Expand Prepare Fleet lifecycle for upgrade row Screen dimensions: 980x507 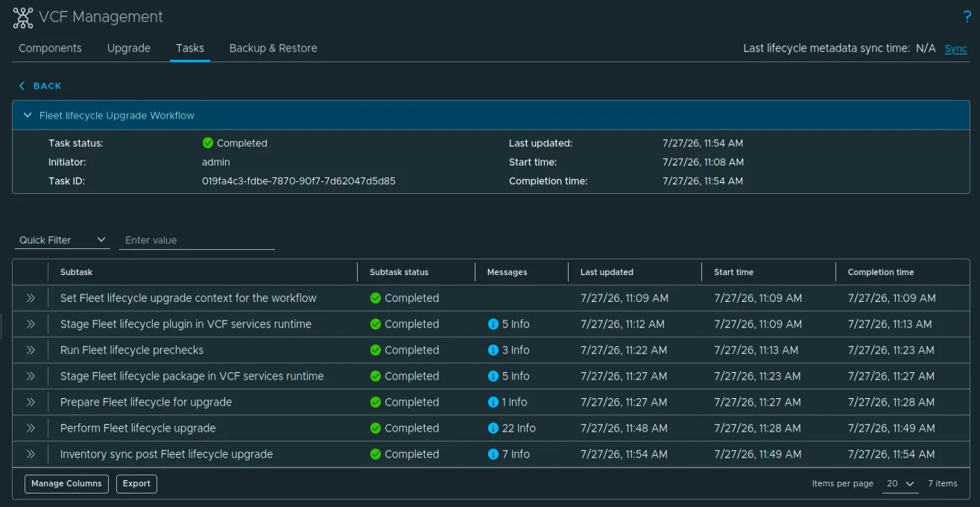(31, 403)
